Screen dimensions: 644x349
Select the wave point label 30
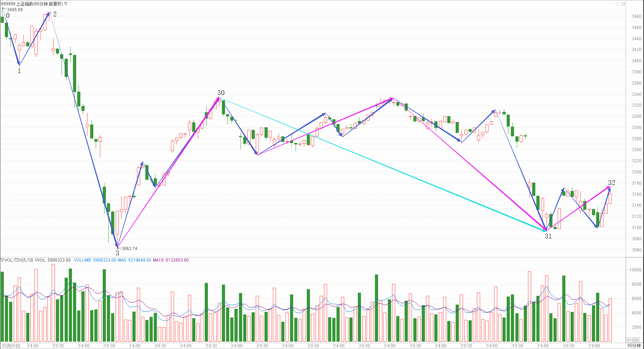point(221,93)
